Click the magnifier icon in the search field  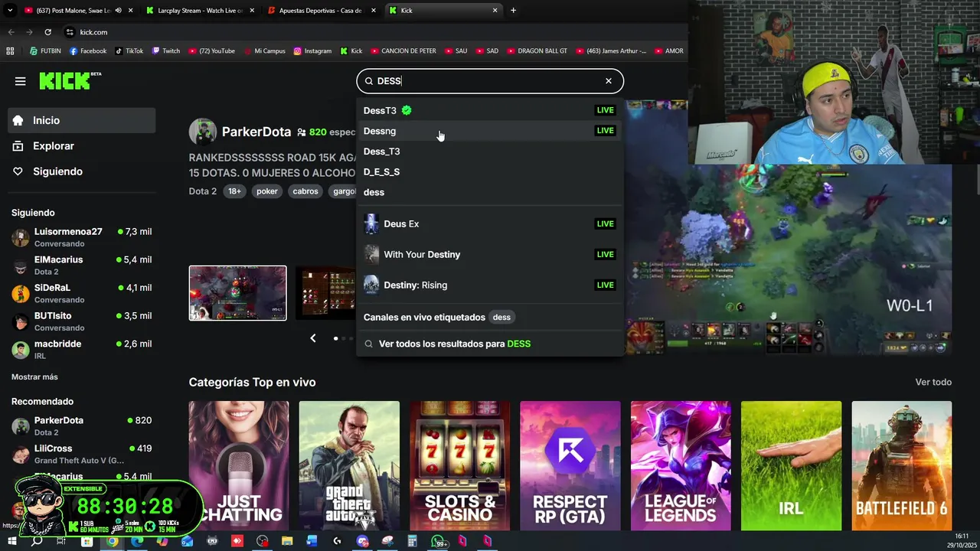coord(368,81)
